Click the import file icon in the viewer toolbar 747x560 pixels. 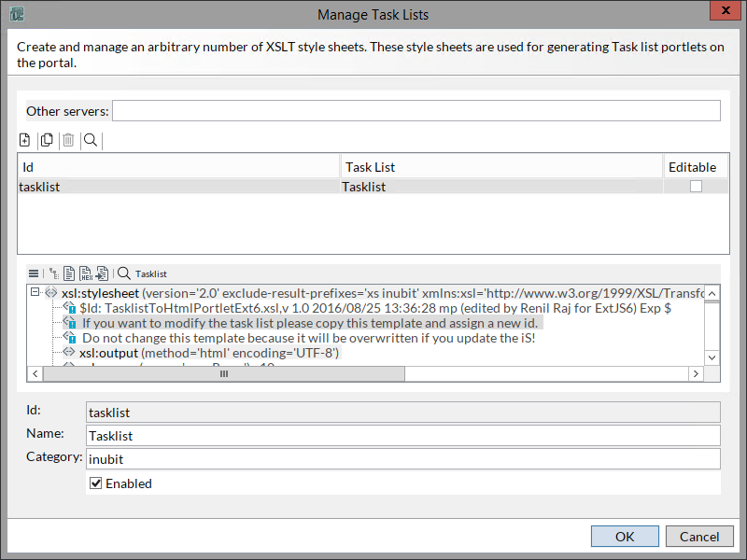pyautogui.click(x=102, y=273)
